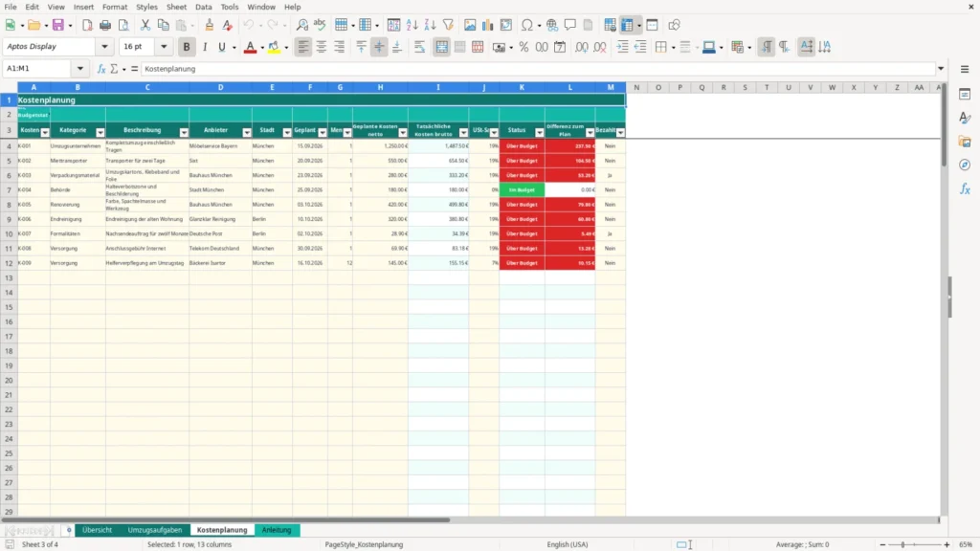Export directly as PDF
Screen dimensions: 980x551
click(x=87, y=25)
